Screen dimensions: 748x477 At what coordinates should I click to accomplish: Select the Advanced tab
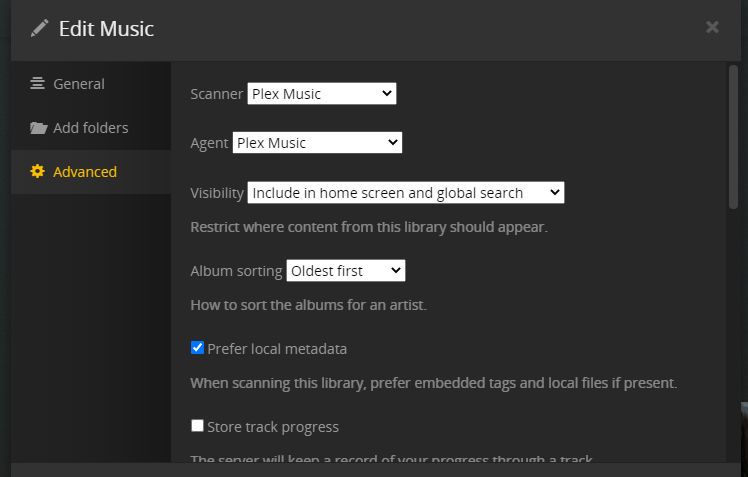pyautogui.click(x=84, y=172)
